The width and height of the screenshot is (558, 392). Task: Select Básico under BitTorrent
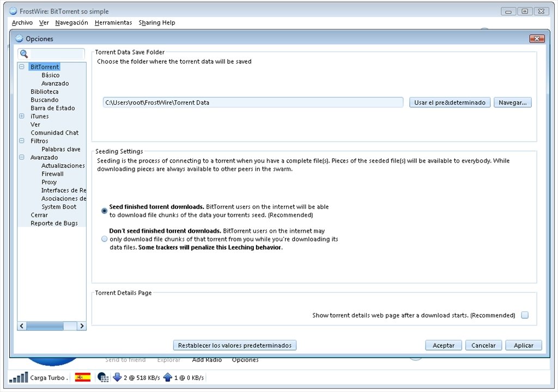(x=51, y=75)
